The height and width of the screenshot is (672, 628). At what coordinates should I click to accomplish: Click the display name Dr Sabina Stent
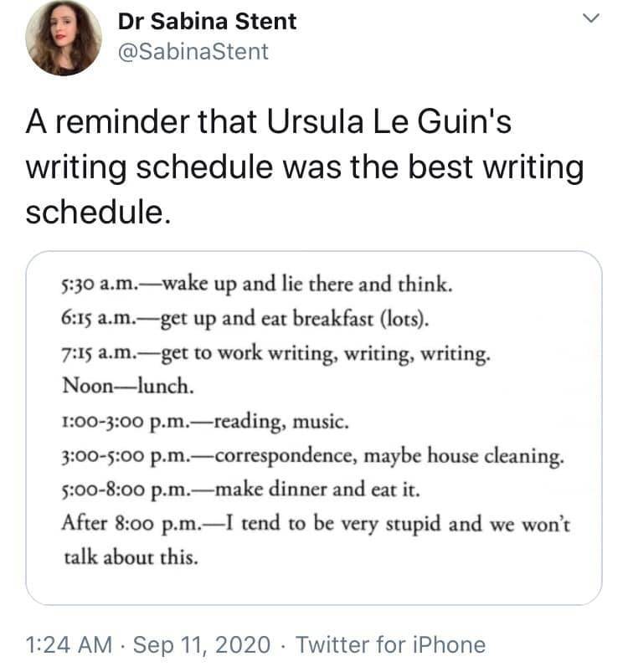pyautogui.click(x=207, y=22)
